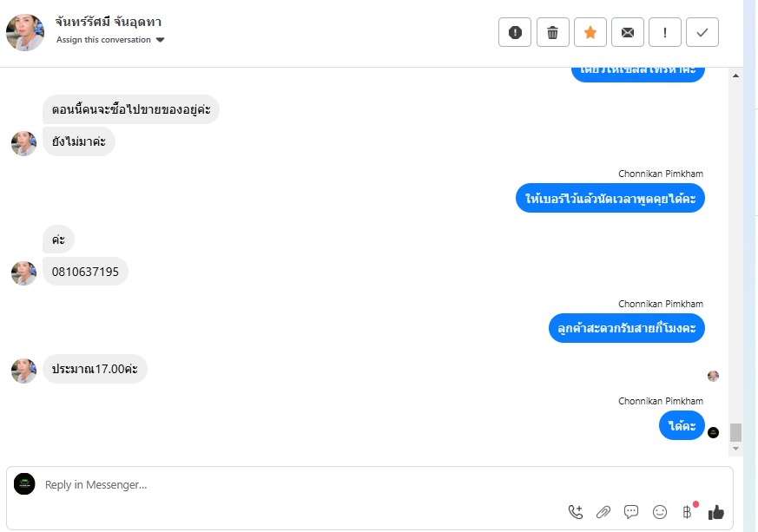Attach a file with the paperclip icon
758x532 pixels.
tap(603, 512)
